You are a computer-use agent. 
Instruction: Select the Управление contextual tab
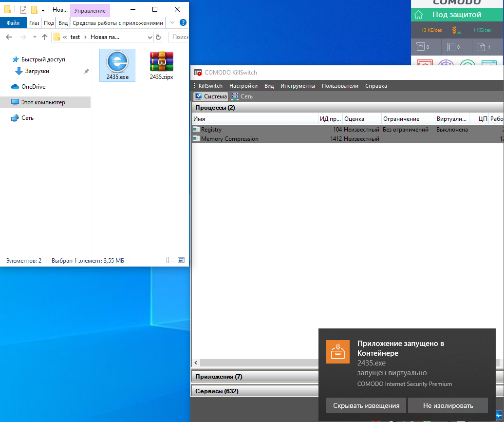[x=90, y=11]
